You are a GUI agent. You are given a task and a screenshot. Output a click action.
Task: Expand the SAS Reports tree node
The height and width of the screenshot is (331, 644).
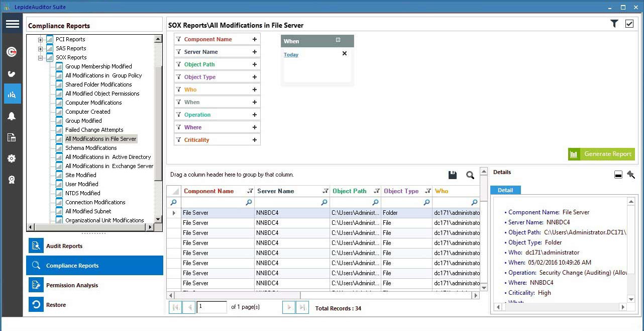coord(41,49)
